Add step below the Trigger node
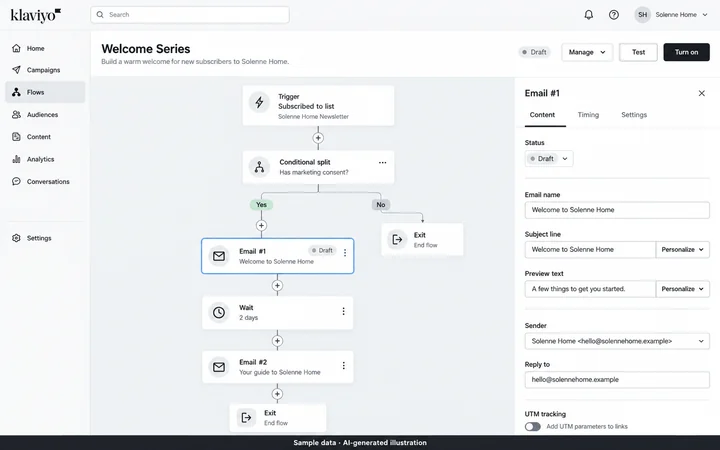 (x=318, y=138)
